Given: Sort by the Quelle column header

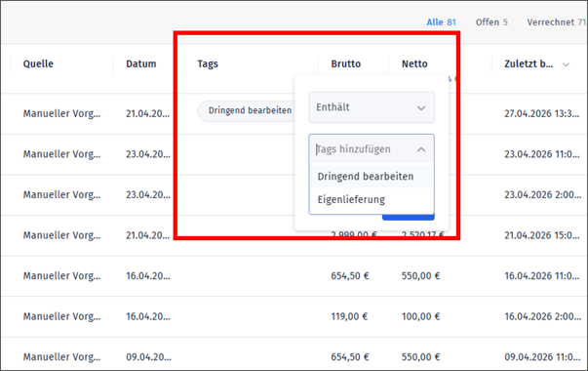Looking at the screenshot, I should click(x=38, y=63).
